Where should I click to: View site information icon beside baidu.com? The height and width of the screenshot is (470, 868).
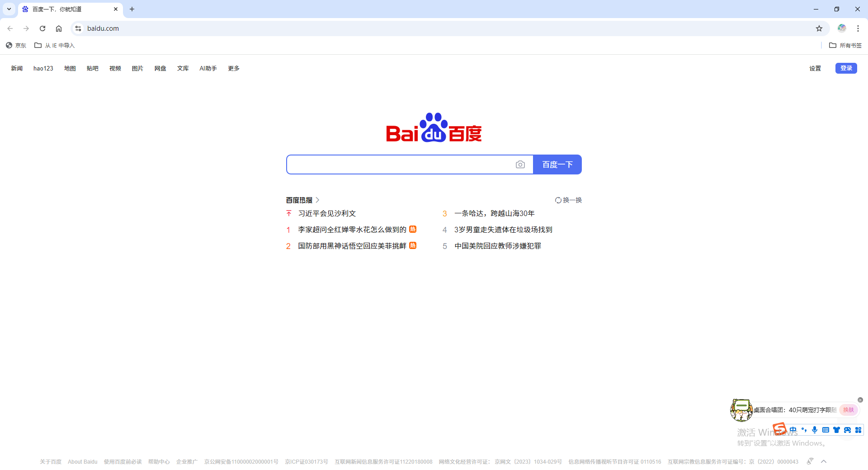coord(78,28)
